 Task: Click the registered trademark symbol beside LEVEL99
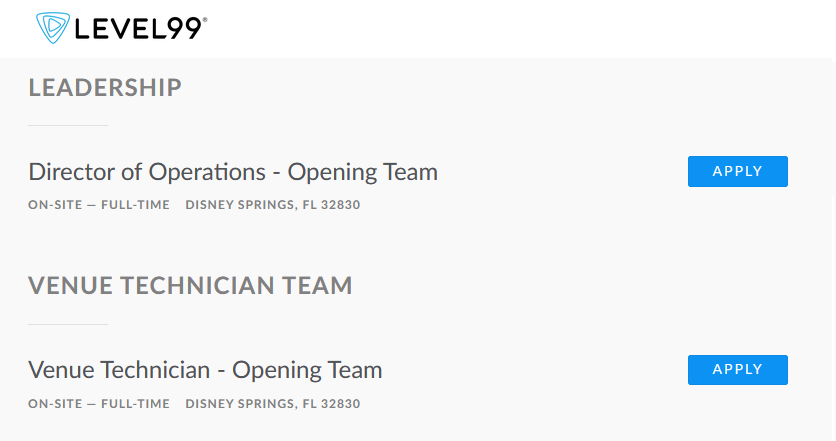pos(204,18)
